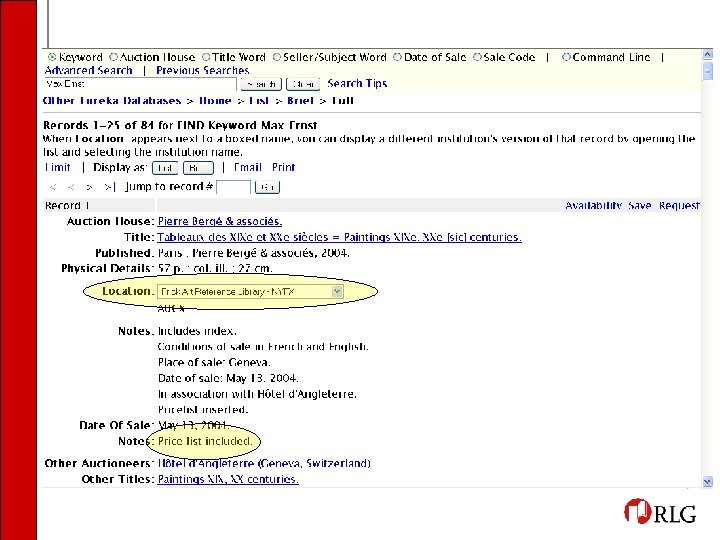
Task: Go to previous record arrow
Action: click(x=71, y=187)
